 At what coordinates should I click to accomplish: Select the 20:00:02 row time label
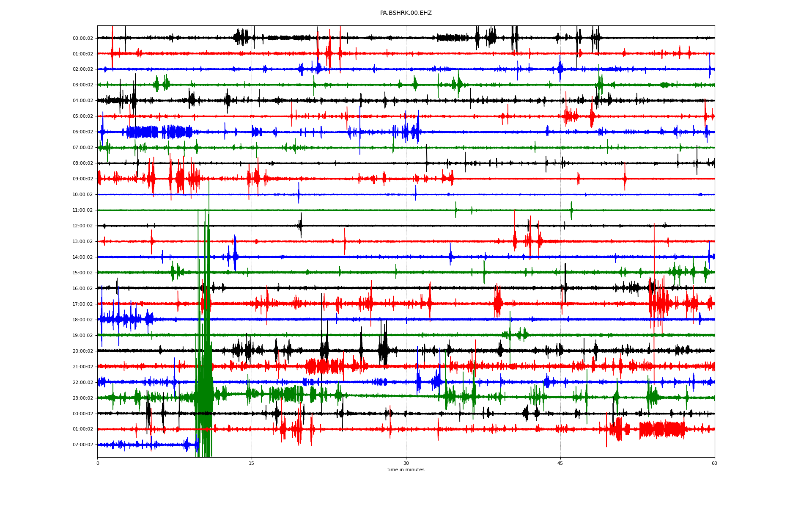click(x=83, y=351)
